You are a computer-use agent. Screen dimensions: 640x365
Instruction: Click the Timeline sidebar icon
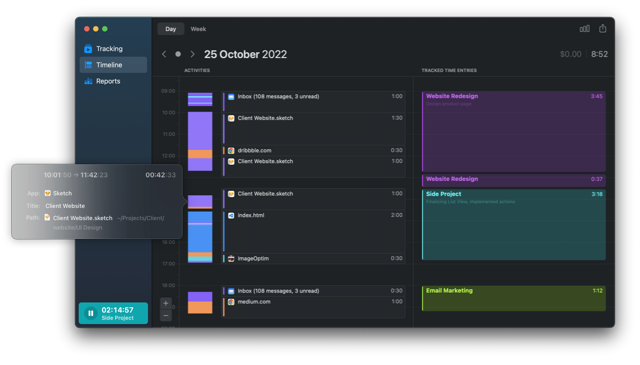point(88,65)
